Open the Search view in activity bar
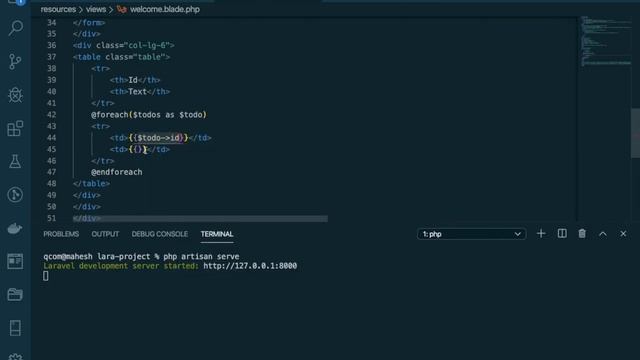This screenshot has width=640, height=360. pos(16,28)
